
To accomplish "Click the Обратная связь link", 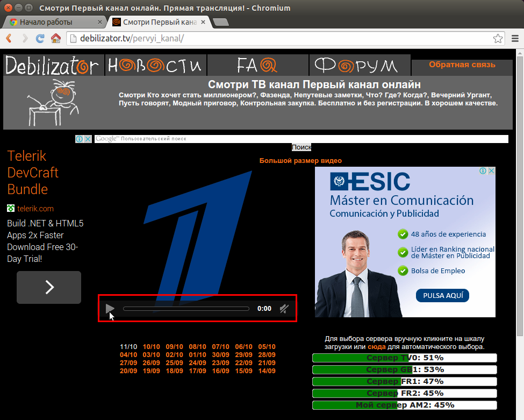I will pos(462,65).
